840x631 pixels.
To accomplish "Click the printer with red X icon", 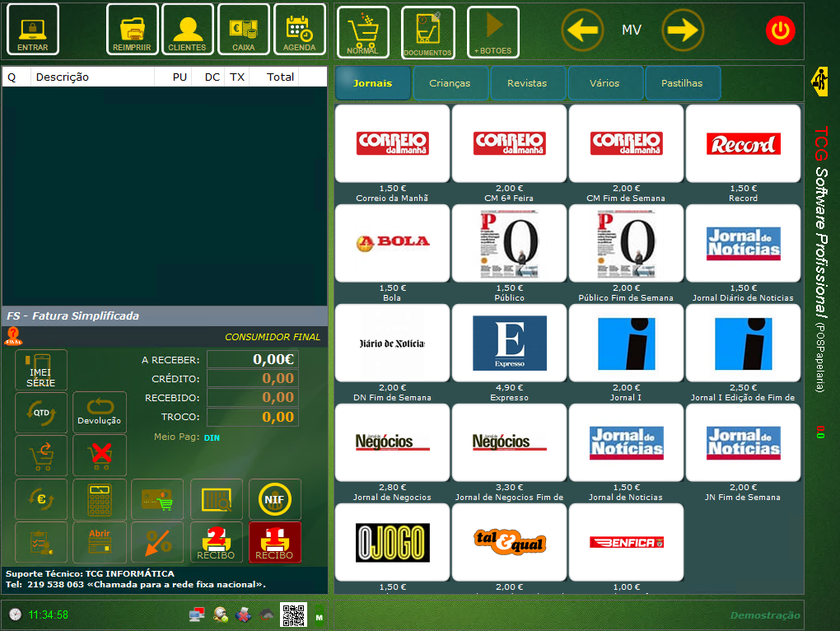I will [x=243, y=615].
